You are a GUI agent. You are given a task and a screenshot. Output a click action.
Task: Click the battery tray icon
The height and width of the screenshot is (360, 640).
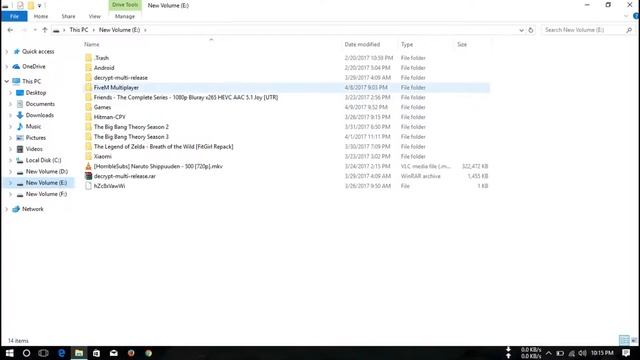click(x=560, y=353)
